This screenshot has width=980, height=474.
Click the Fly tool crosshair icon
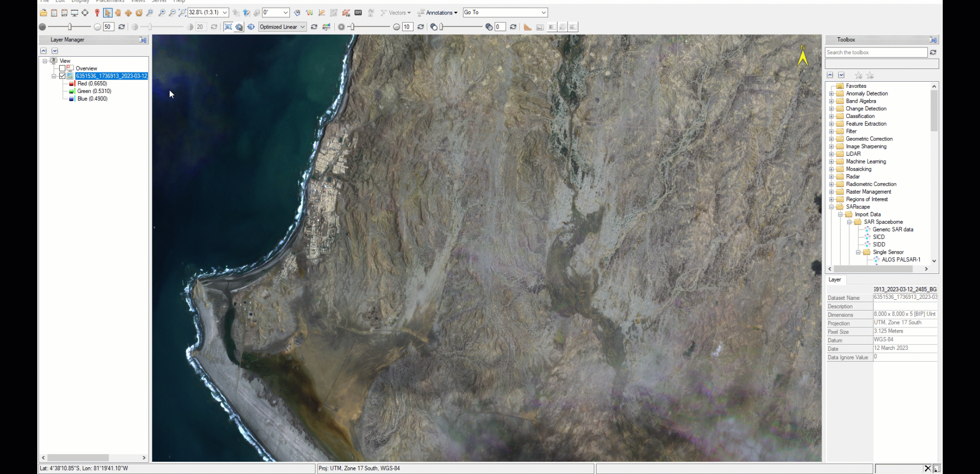pyautogui.click(x=85, y=13)
